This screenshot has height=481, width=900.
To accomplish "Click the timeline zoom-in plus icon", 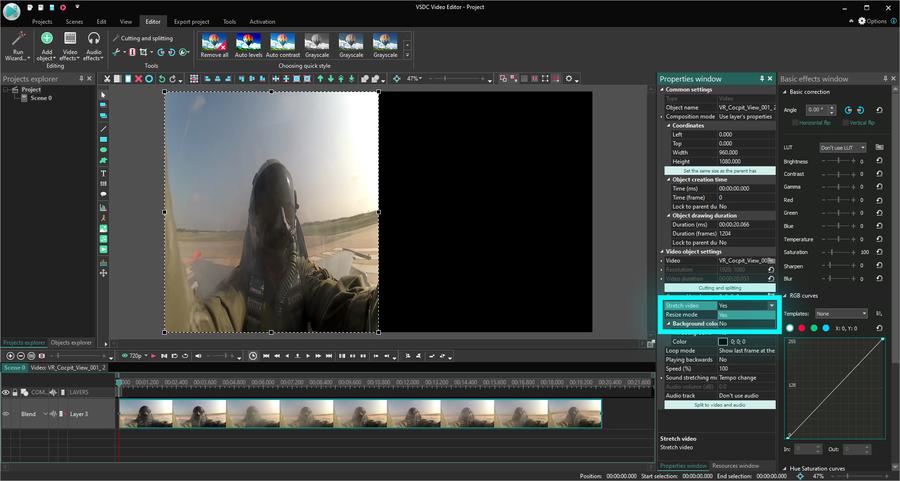I will [10, 356].
